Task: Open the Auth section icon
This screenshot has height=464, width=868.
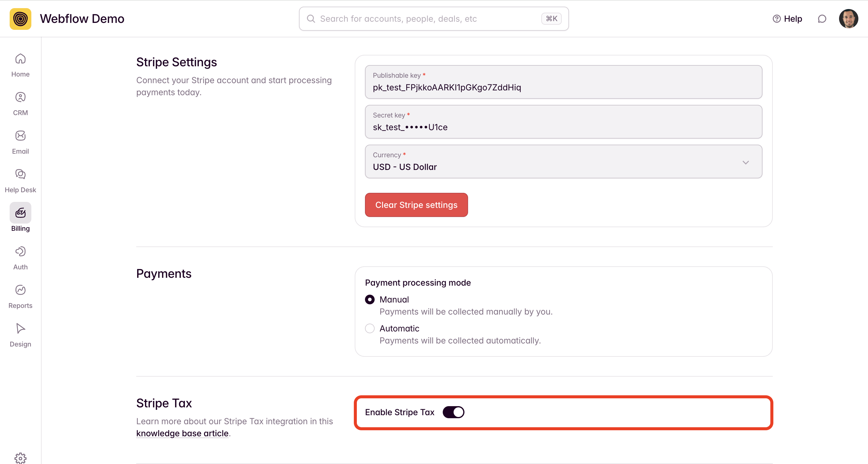Action: 20,251
